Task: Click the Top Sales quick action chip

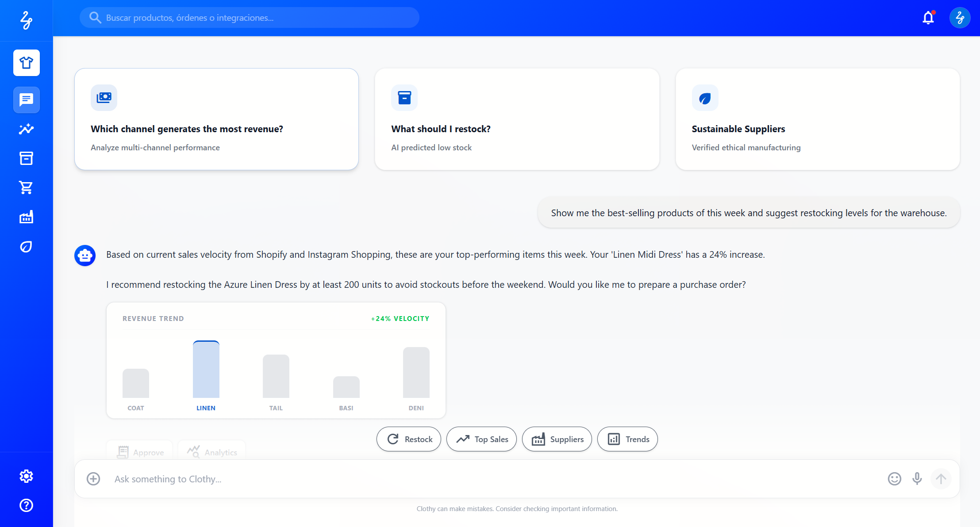Action: pos(481,439)
